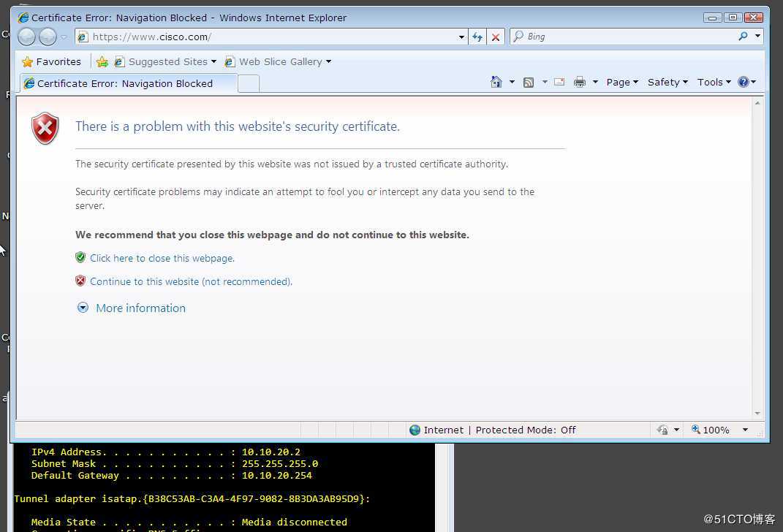Image resolution: width=783 pixels, height=532 pixels.
Task: Open a new tab with the blank tab button
Action: tap(248, 83)
